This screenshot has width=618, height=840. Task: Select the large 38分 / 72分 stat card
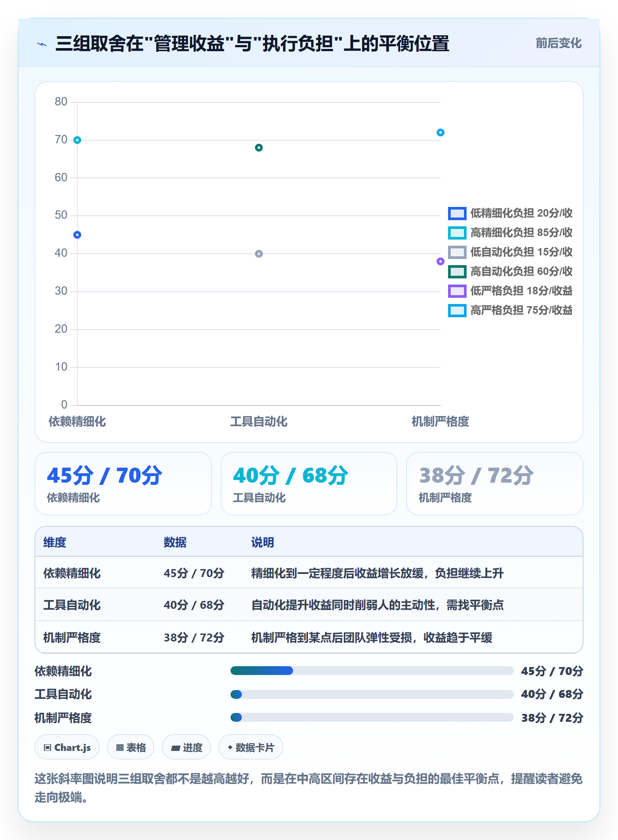point(495,484)
